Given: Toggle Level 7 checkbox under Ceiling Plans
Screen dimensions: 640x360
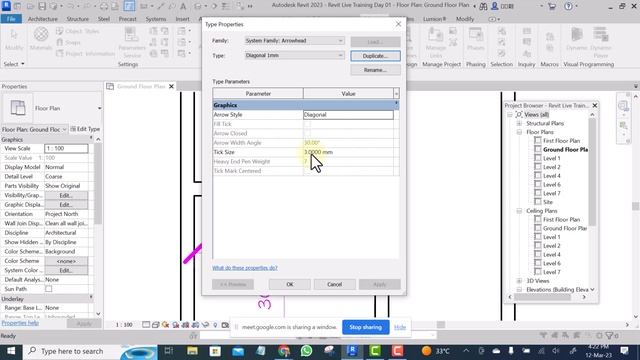Looking at the screenshot, I should tap(538, 272).
